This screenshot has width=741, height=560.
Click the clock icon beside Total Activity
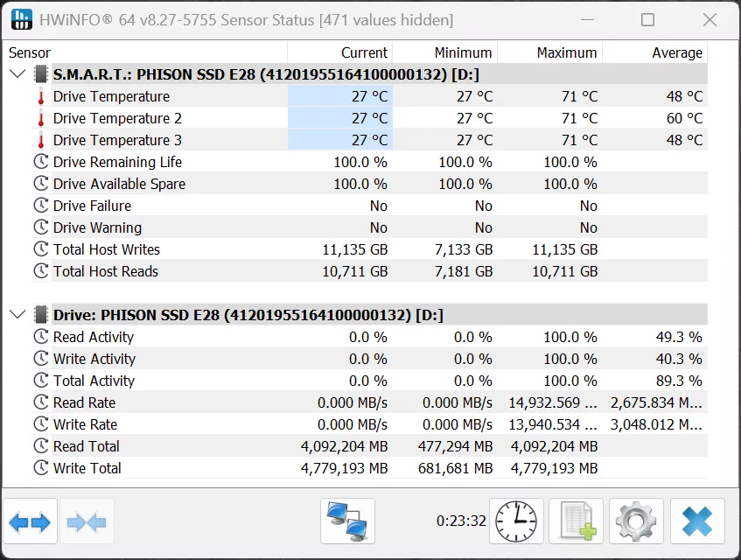[41, 380]
